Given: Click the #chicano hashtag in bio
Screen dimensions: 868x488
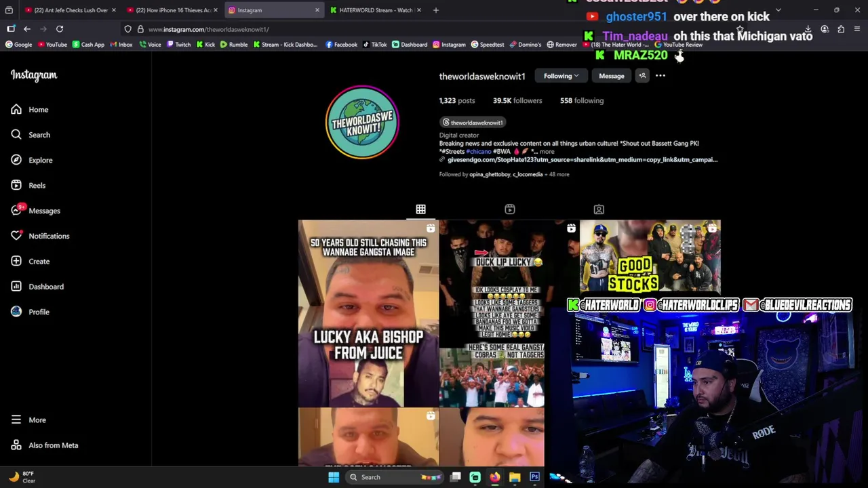Looking at the screenshot, I should (x=479, y=152).
